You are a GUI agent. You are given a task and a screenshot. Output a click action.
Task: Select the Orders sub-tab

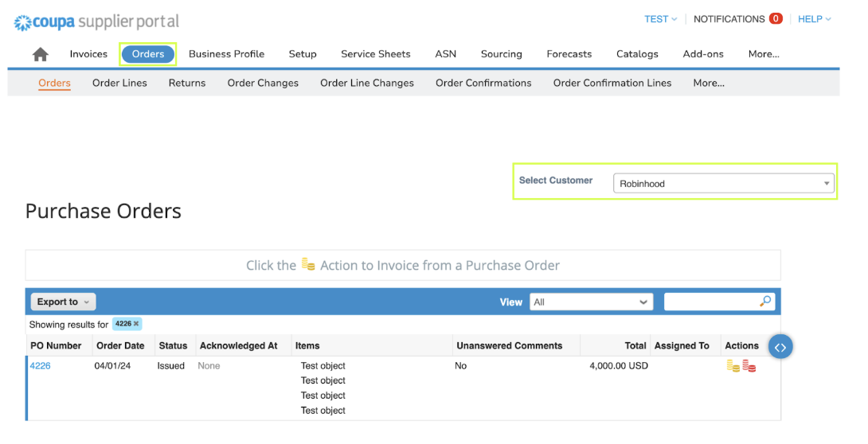coord(54,83)
